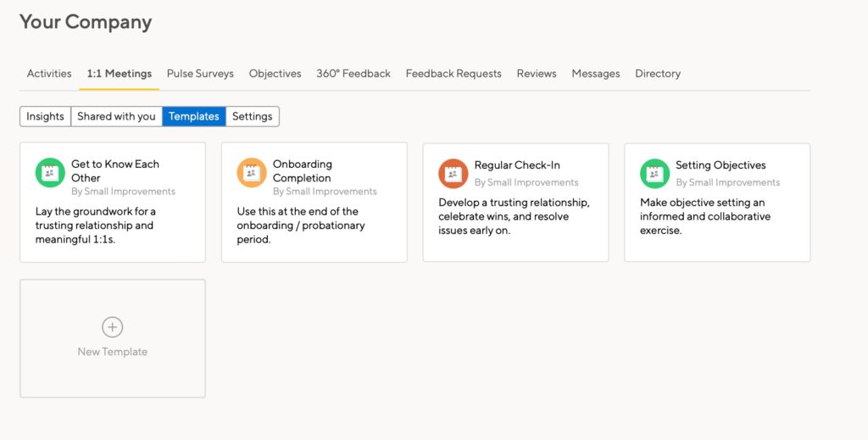
Task: Click the plus icon for New Template
Action: click(113, 327)
